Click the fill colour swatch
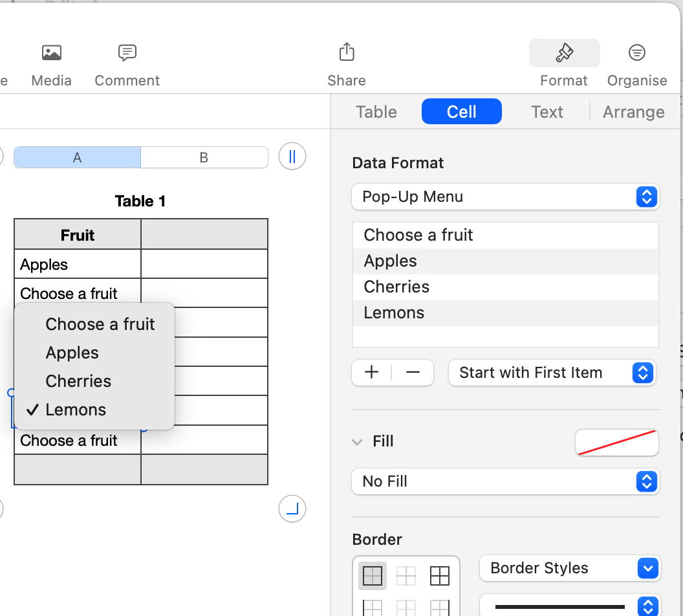 [x=616, y=443]
